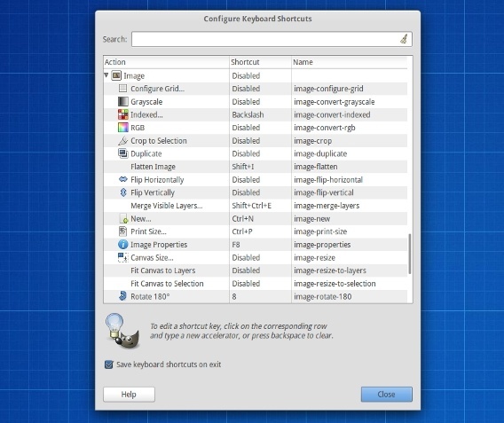Viewport: 504px width, 423px height.
Task: Click the Name column header
Action: (x=349, y=62)
